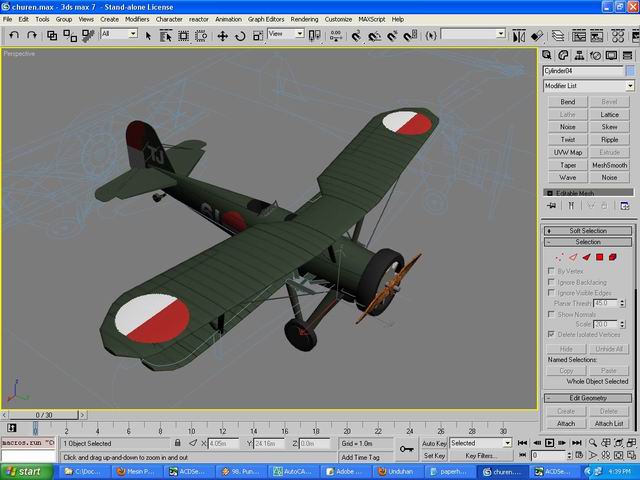
Task: Open the Modifier List dropdown
Action: pos(589,86)
